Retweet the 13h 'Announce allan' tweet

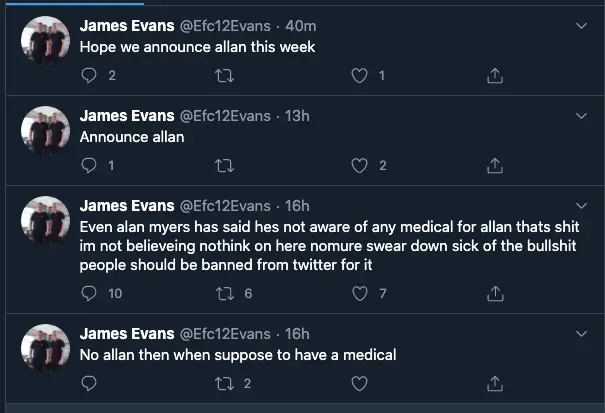click(x=225, y=165)
